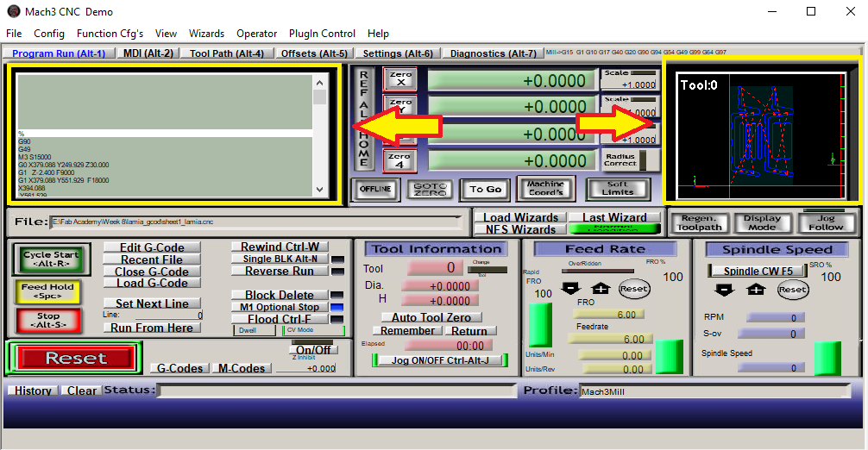Image resolution: width=868 pixels, height=450 pixels.
Task: Open M-Codes reference list
Action: (x=242, y=368)
